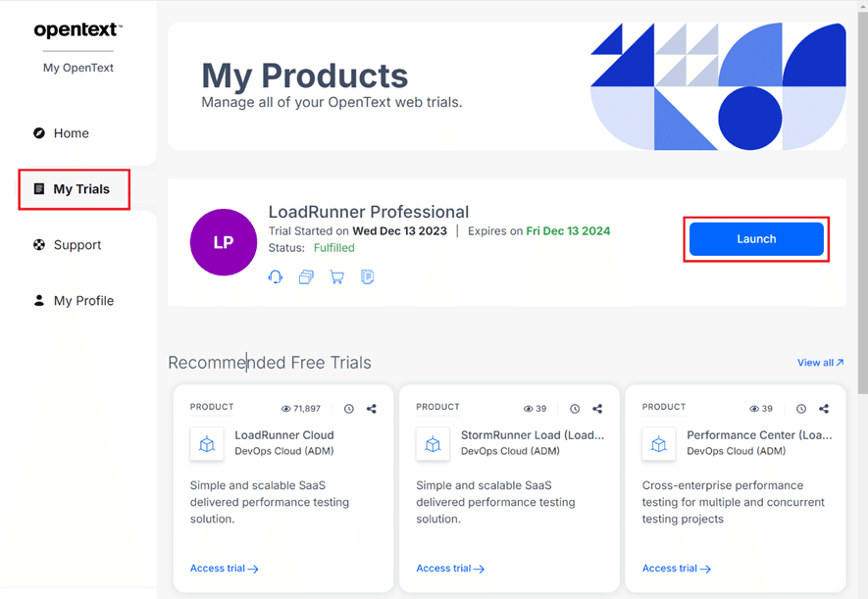Click the purple LP product avatar
868x599 pixels.
(223, 242)
